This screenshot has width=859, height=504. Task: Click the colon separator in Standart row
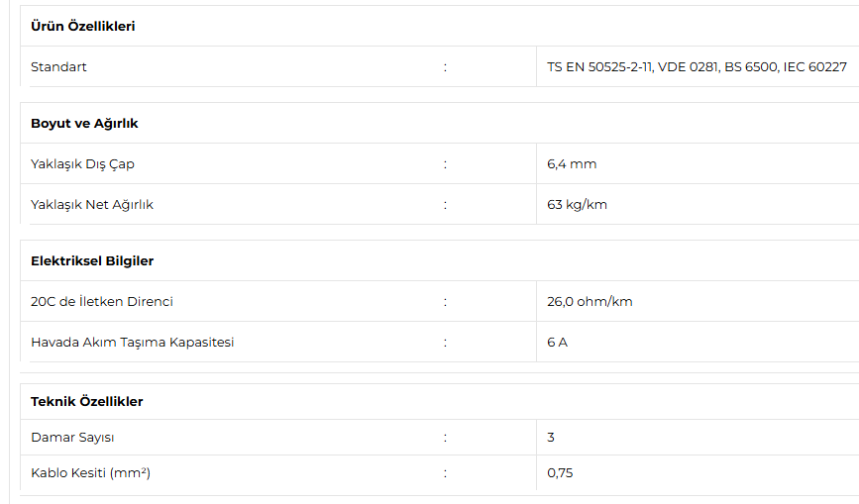(445, 67)
